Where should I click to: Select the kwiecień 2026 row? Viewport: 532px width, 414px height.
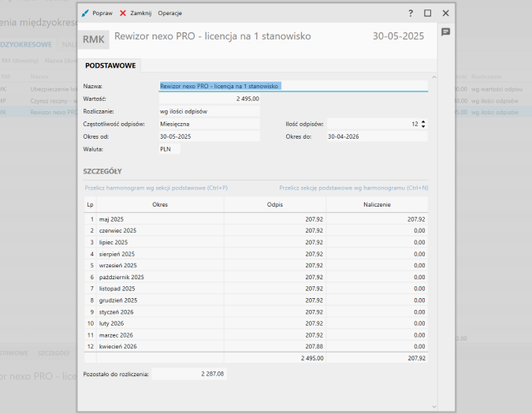point(256,346)
